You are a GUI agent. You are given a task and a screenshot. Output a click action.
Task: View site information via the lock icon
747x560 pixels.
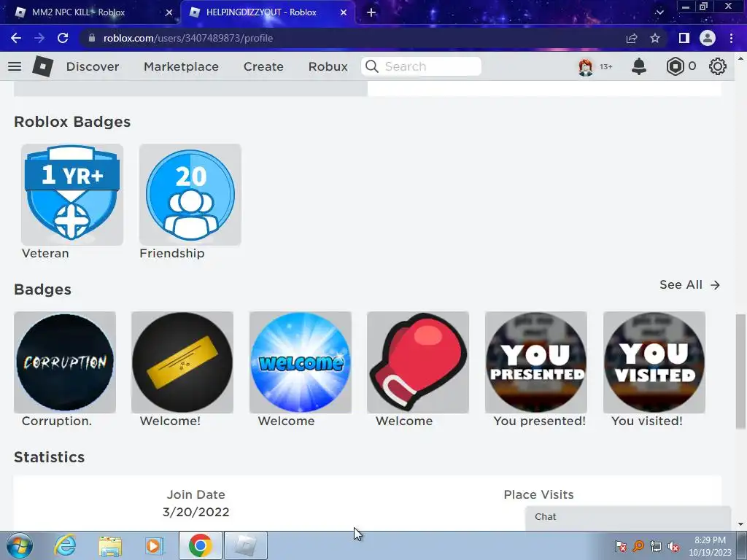[x=92, y=38]
